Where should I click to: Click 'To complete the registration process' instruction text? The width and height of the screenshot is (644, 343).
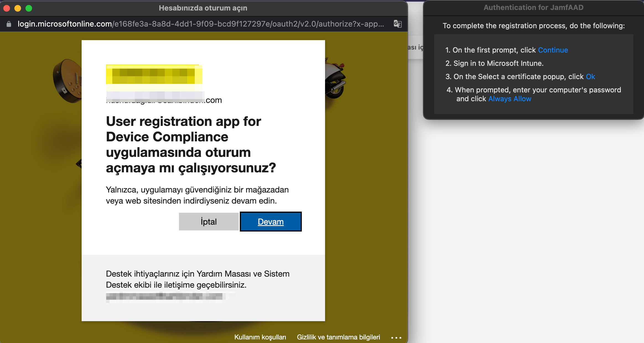(x=534, y=26)
